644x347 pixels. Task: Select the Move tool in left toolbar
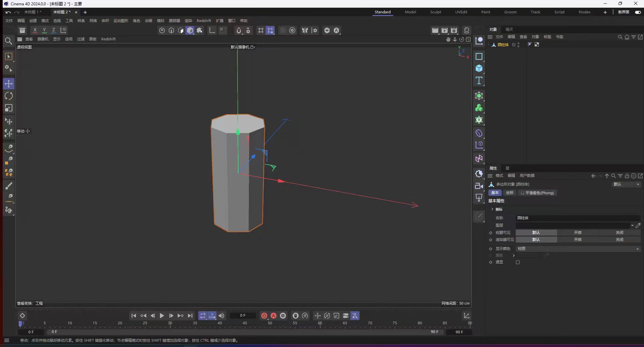pos(9,84)
